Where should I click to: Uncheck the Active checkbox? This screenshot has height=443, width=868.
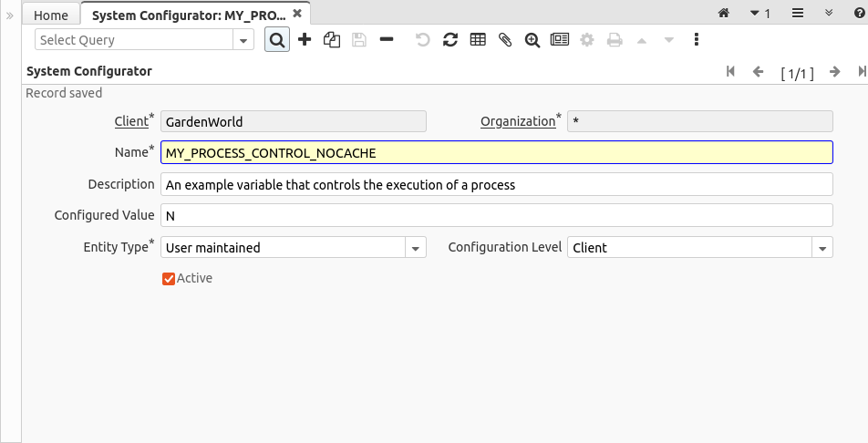click(x=169, y=279)
